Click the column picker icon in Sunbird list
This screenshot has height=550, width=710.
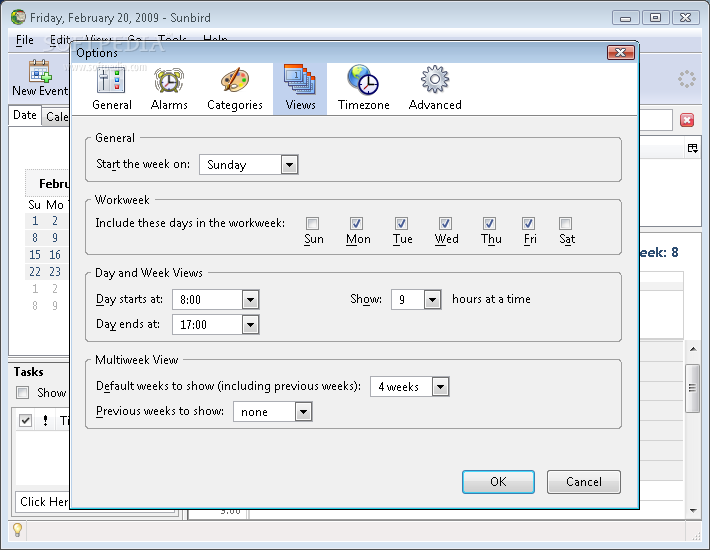pyautogui.click(x=692, y=148)
